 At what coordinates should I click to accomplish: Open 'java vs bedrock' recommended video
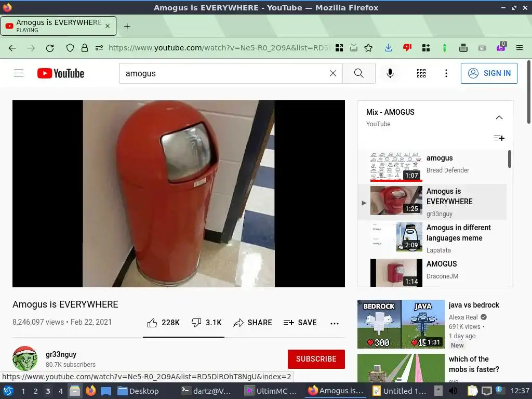(x=474, y=305)
